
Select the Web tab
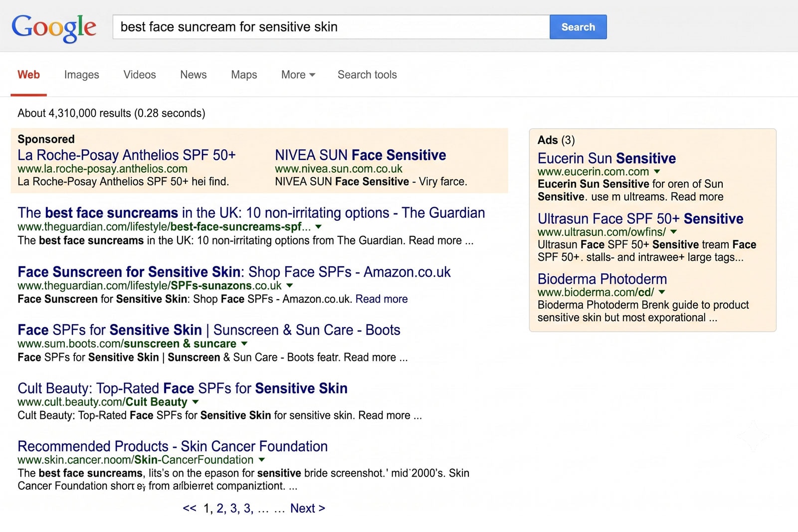pyautogui.click(x=28, y=75)
